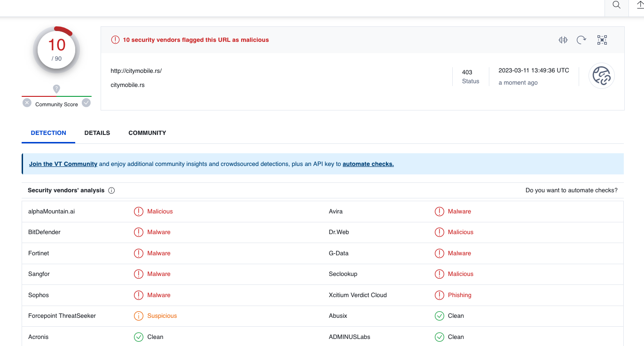Click the Fortinet vendor name
This screenshot has height=346, width=644.
[x=39, y=253]
